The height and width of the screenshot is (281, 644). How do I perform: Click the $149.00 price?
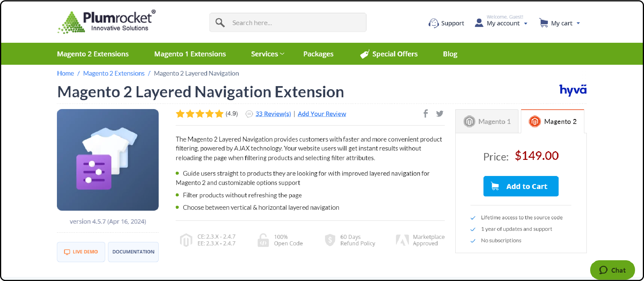click(x=537, y=156)
